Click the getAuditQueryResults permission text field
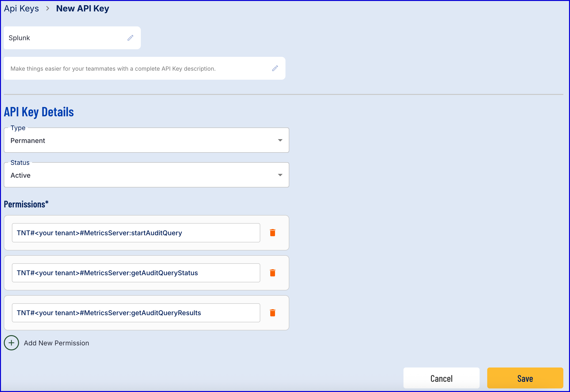This screenshot has height=392, width=570. click(136, 313)
